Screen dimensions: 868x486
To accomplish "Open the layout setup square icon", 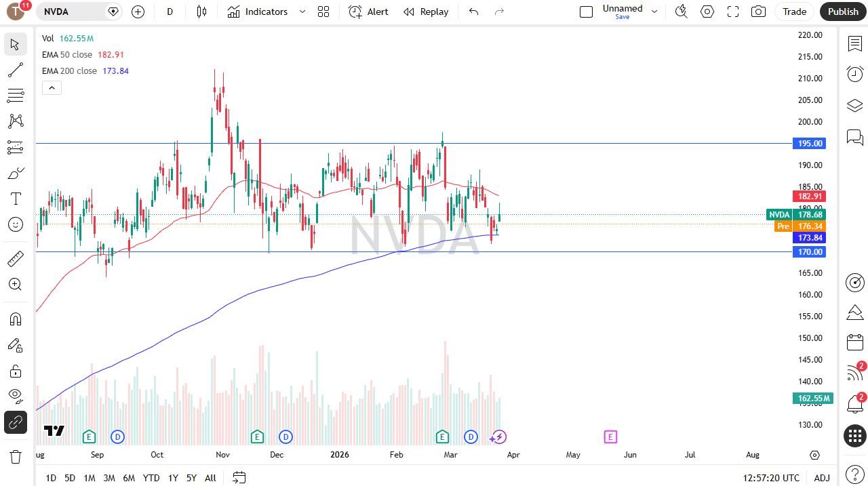I will [x=587, y=12].
